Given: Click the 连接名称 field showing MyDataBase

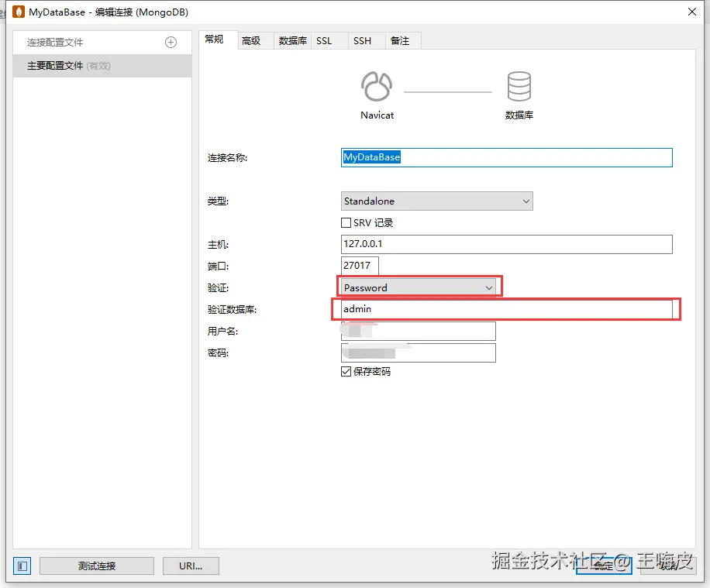Looking at the screenshot, I should coord(506,157).
